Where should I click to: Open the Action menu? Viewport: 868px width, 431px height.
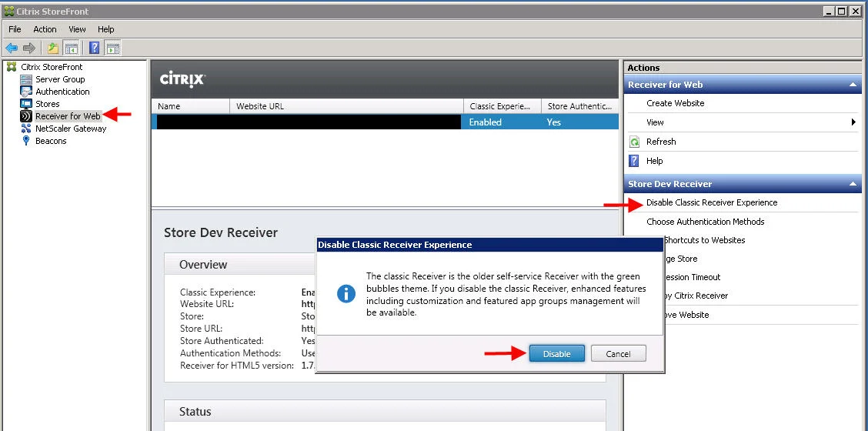(x=45, y=29)
